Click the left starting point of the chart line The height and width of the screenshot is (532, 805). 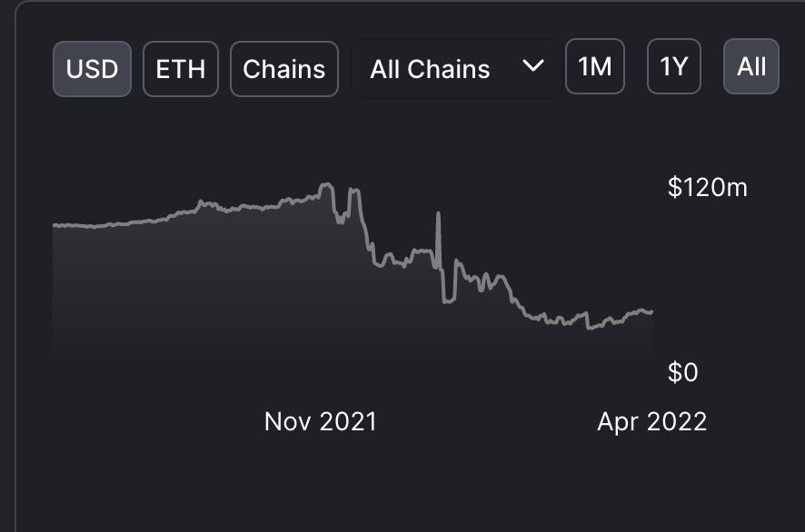click(x=55, y=224)
